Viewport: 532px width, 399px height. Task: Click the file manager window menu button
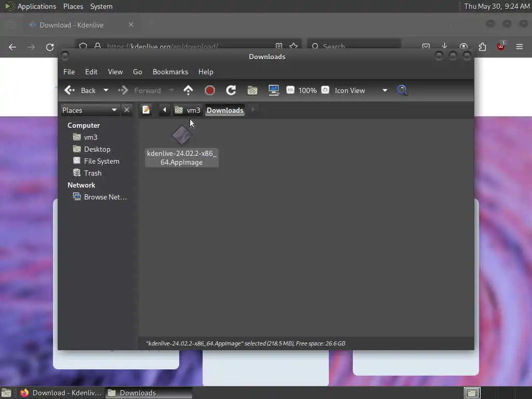click(x=65, y=56)
